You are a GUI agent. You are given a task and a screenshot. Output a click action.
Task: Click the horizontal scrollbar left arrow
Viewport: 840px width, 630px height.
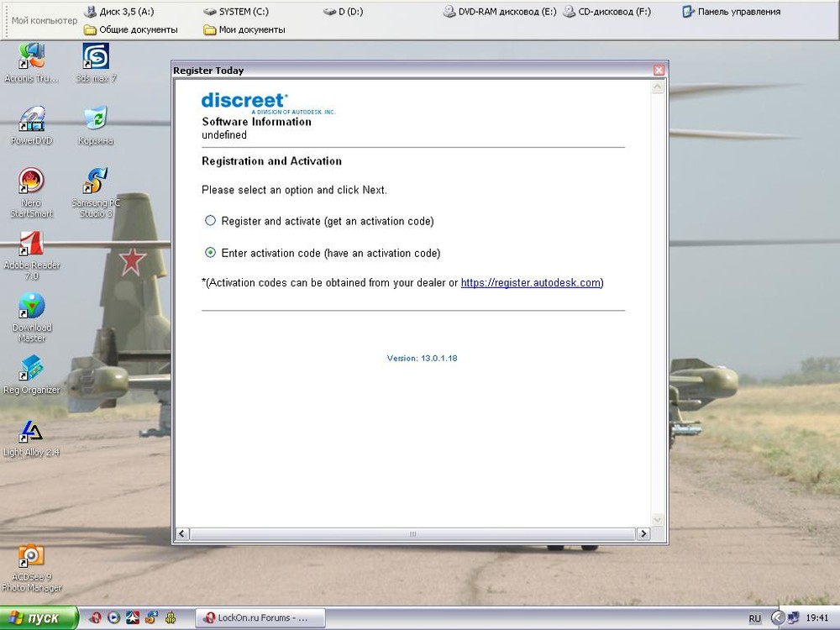(x=182, y=533)
